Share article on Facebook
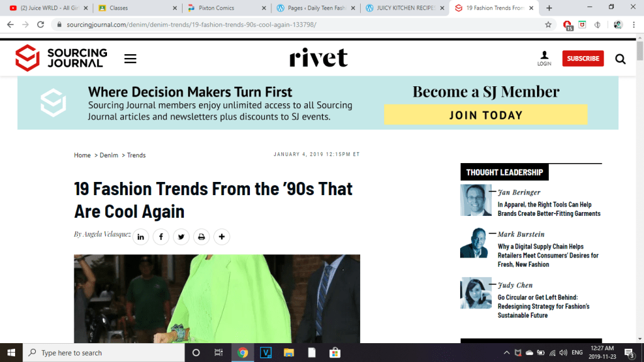Screen dimensions: 644x362 [161, 237]
